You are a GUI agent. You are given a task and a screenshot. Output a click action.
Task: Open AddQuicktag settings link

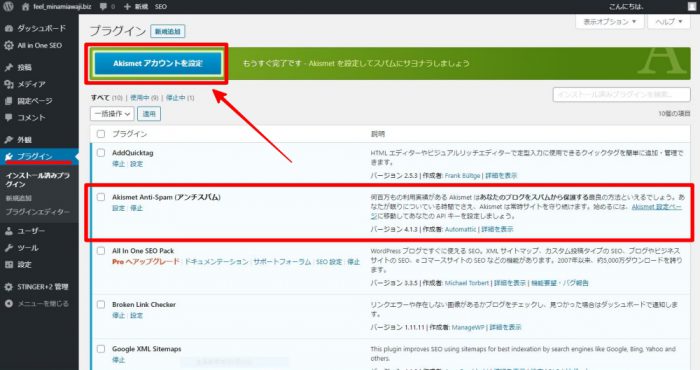136,164
